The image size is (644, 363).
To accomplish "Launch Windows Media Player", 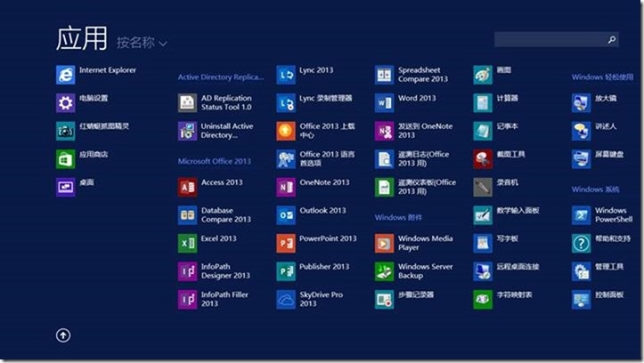I will (414, 243).
